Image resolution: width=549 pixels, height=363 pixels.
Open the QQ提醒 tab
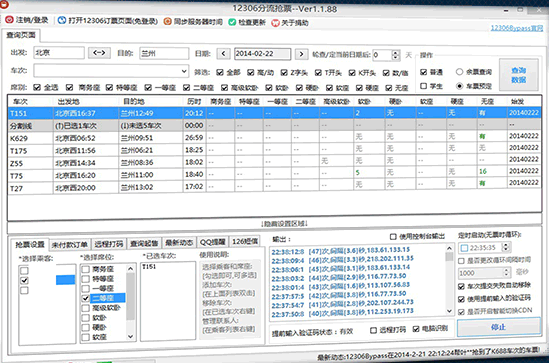(x=212, y=242)
